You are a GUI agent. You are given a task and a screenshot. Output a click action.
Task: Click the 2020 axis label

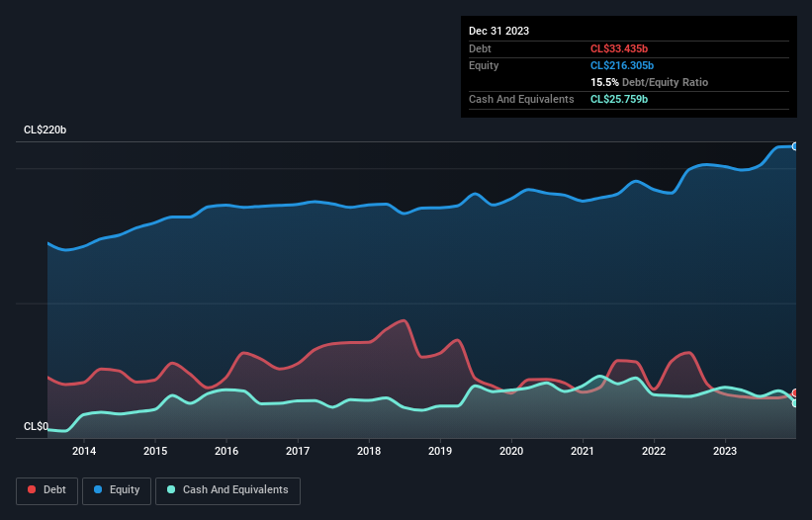pyautogui.click(x=511, y=451)
